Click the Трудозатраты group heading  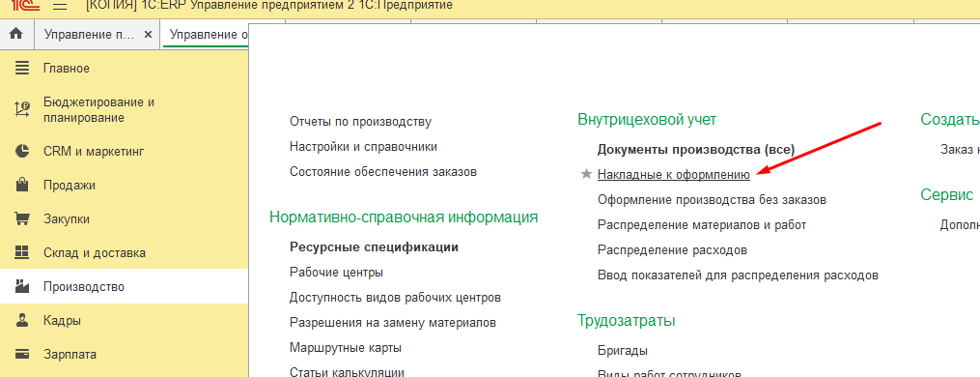627,321
